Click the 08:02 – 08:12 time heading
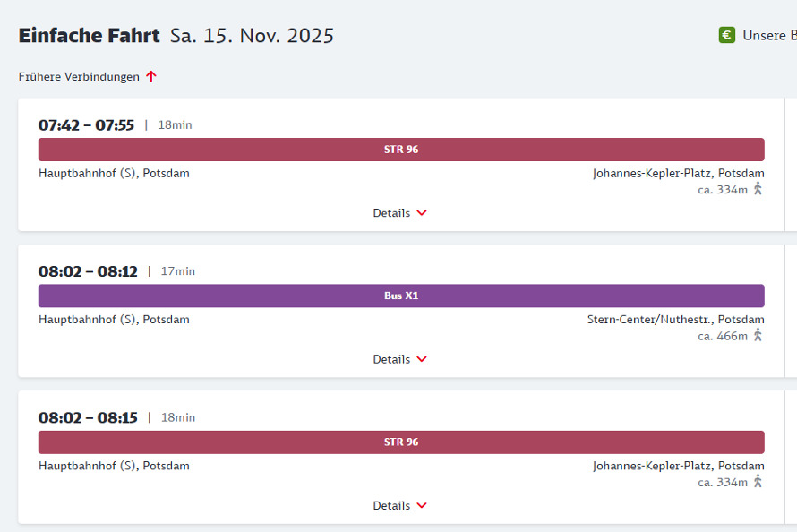This screenshot has width=797, height=532. click(88, 271)
